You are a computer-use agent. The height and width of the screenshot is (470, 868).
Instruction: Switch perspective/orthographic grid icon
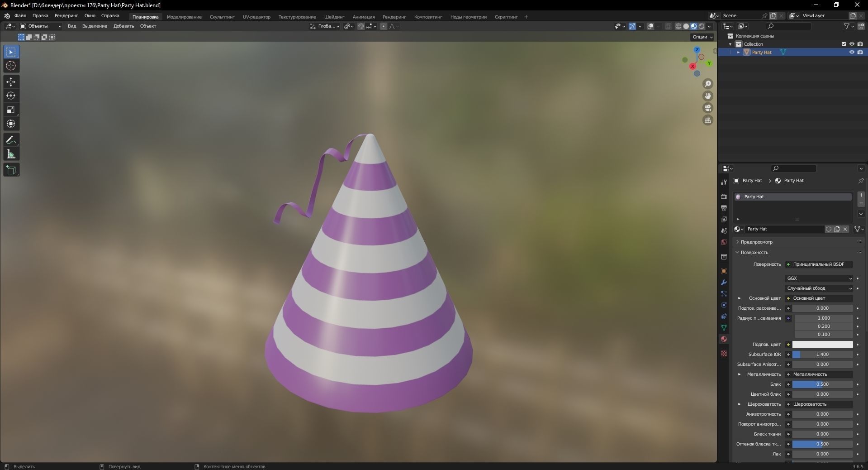tap(708, 120)
